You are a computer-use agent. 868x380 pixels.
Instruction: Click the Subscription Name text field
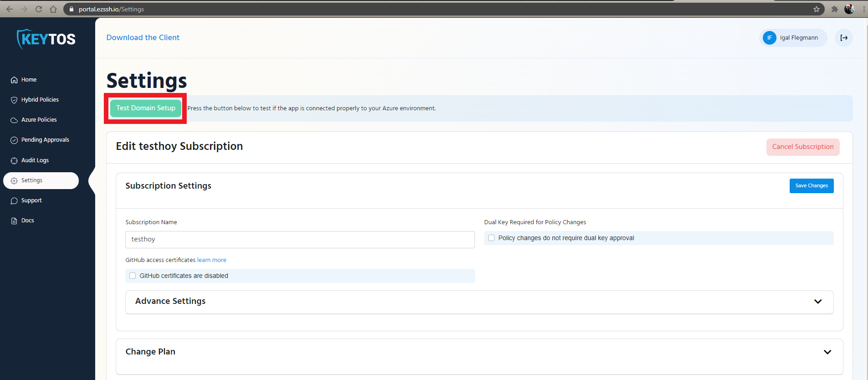(300, 240)
